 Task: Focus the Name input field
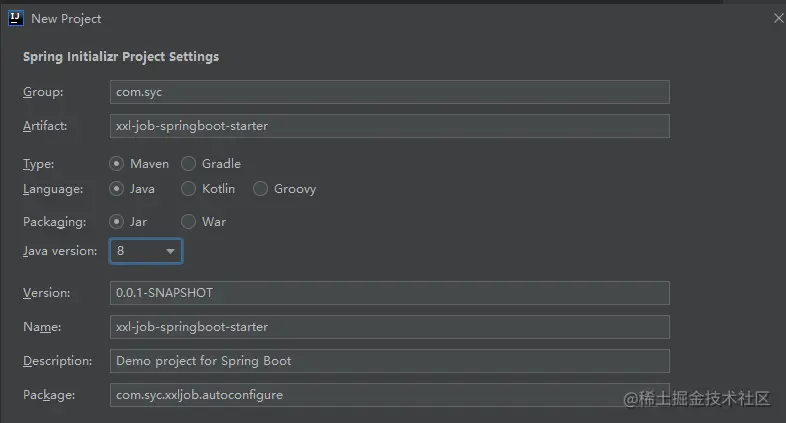[389, 327]
